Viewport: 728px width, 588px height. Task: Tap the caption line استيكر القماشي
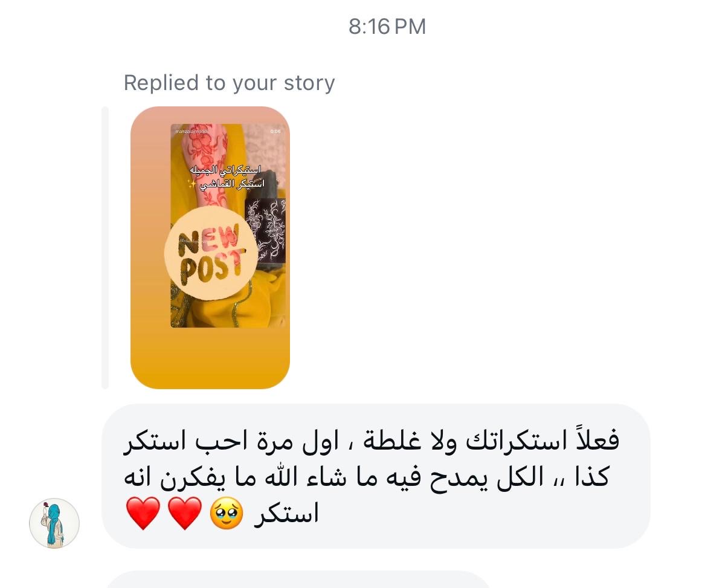[x=231, y=184]
